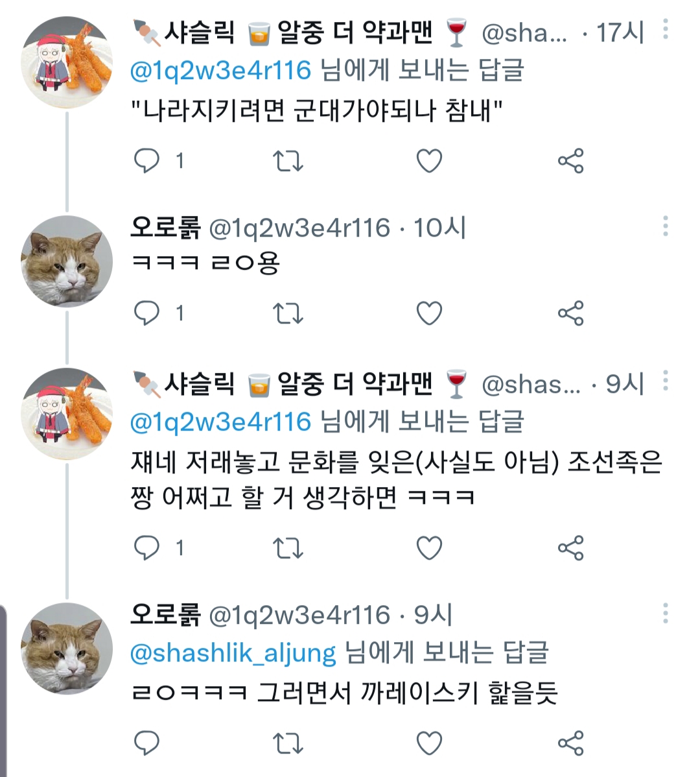Viewport: 700px width, 777px height.
Task: Like the 'ㅋㅋㅋ ㄹㅇ용' tweet
Action: point(428,314)
